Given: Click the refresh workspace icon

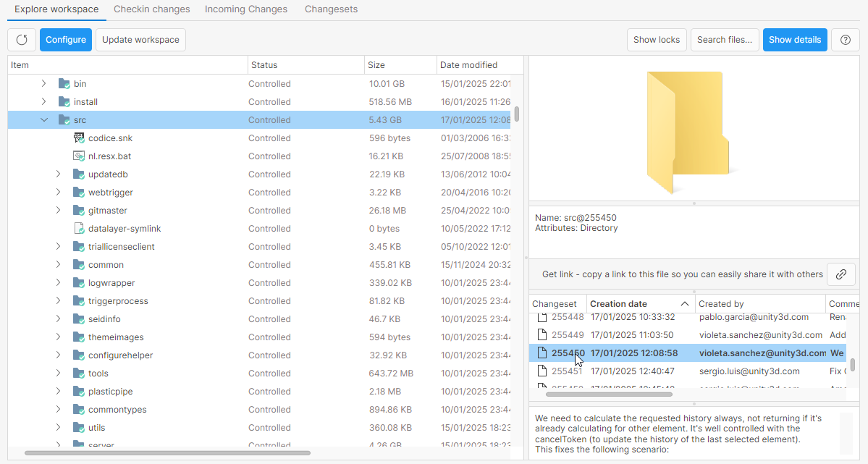Looking at the screenshot, I should (x=22, y=40).
